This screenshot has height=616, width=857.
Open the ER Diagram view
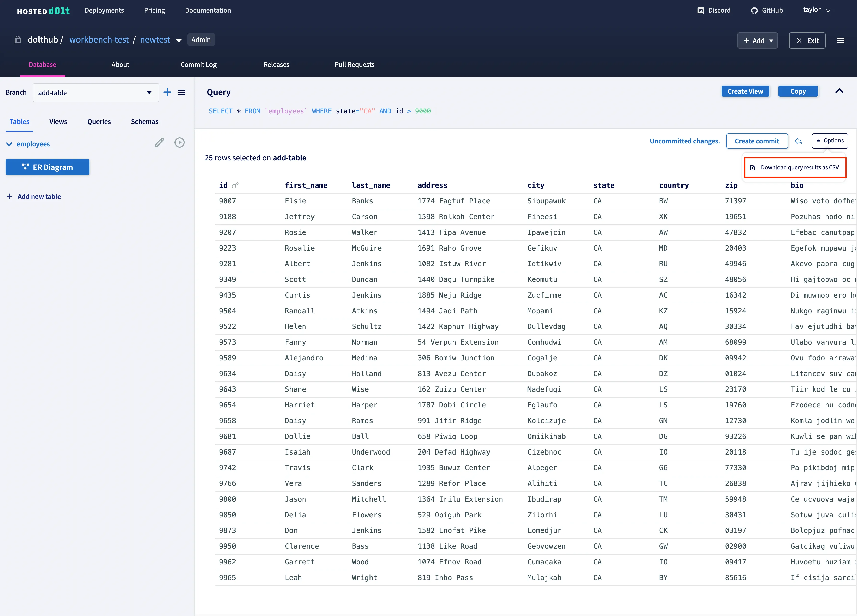click(x=47, y=167)
